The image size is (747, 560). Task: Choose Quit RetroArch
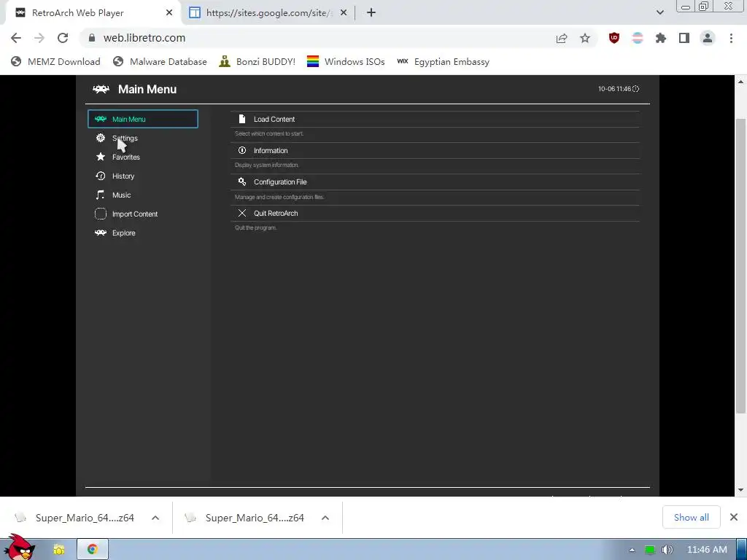(435, 214)
